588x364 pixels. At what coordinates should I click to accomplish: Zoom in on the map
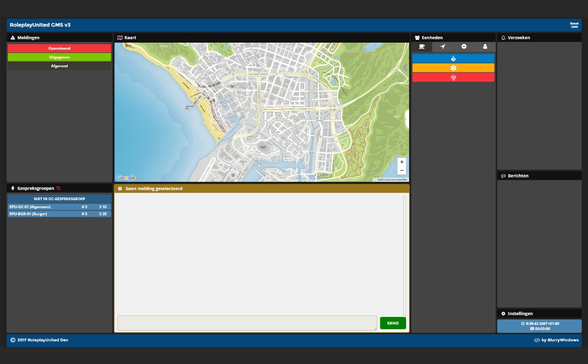[x=402, y=162]
